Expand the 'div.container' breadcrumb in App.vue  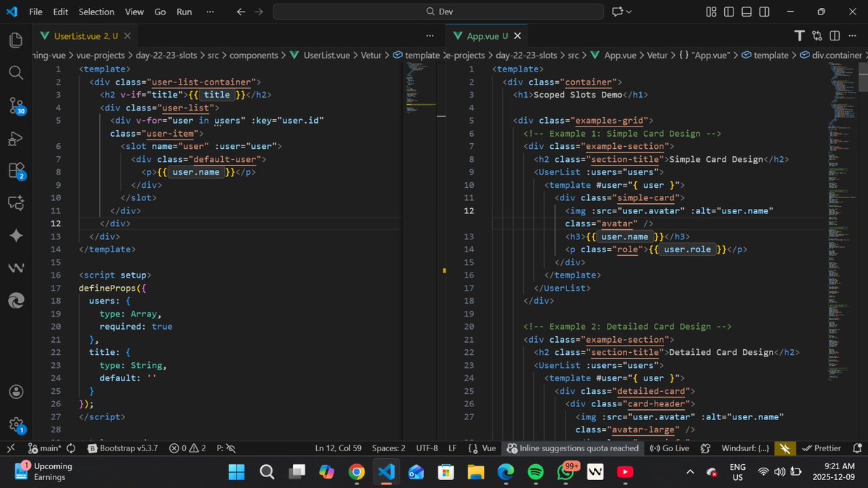(x=831, y=55)
